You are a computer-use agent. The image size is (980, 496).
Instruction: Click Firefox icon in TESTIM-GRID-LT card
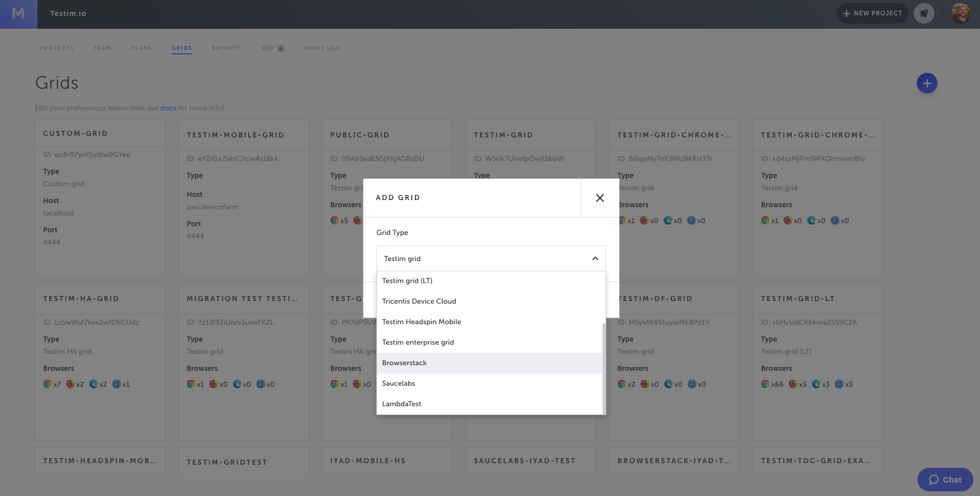793,384
